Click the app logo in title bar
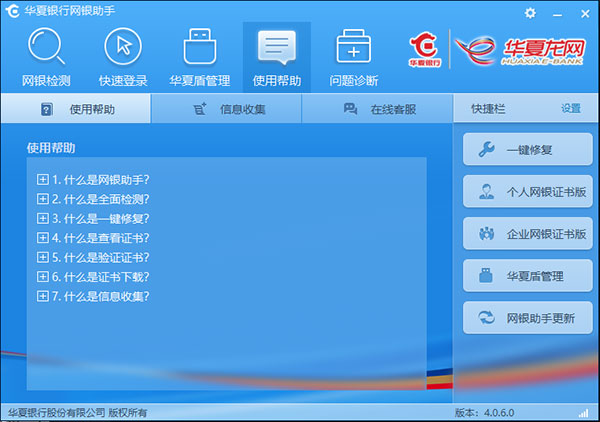Viewport: 600px width, 422px height. (x=12, y=11)
